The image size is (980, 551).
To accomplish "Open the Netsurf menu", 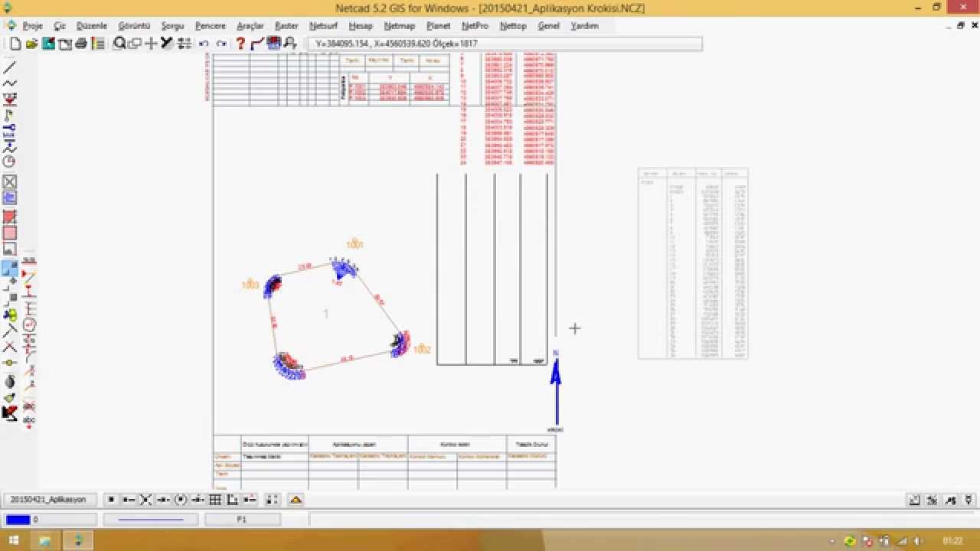I will [x=323, y=26].
